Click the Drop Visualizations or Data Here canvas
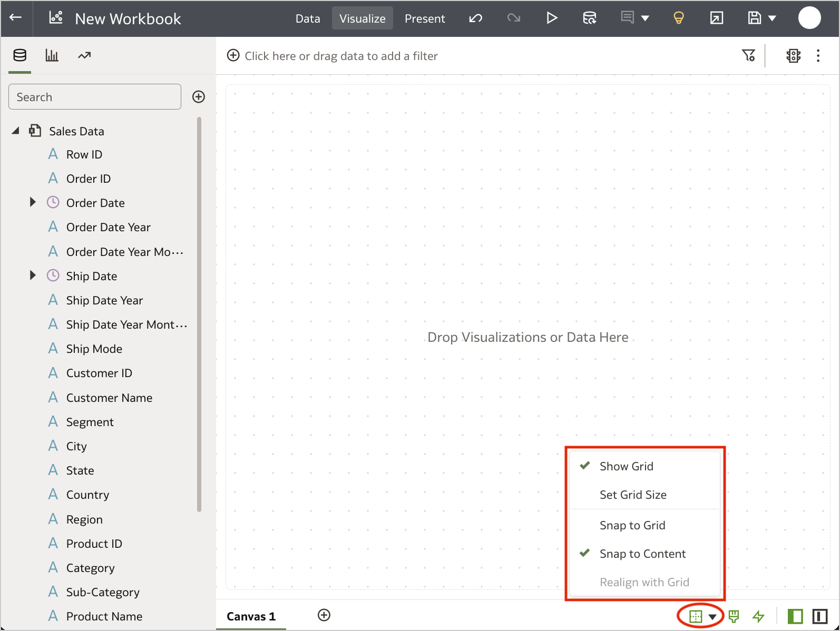Viewport: 840px width, 631px height. coord(528,337)
